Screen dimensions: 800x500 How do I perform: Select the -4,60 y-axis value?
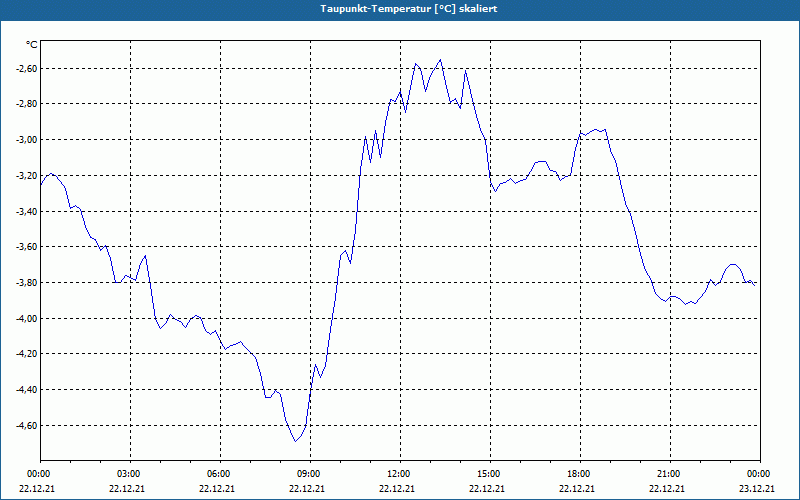[25, 426]
